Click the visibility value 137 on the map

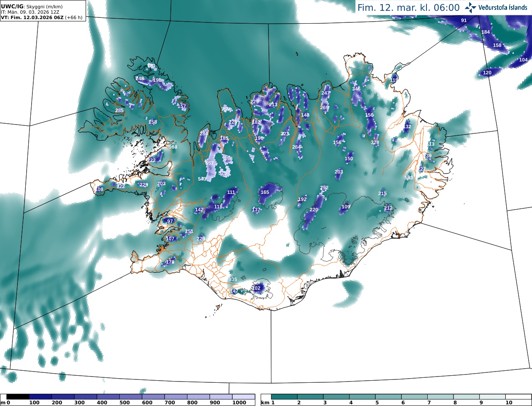point(256,210)
